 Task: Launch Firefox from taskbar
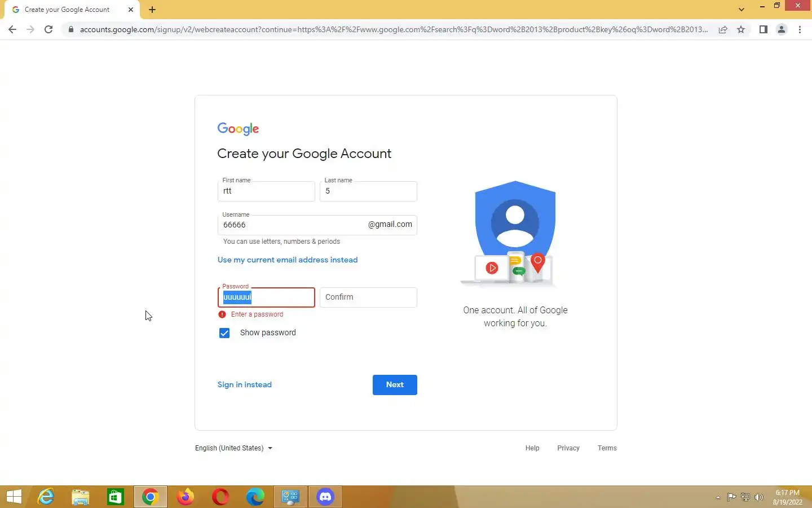186,497
